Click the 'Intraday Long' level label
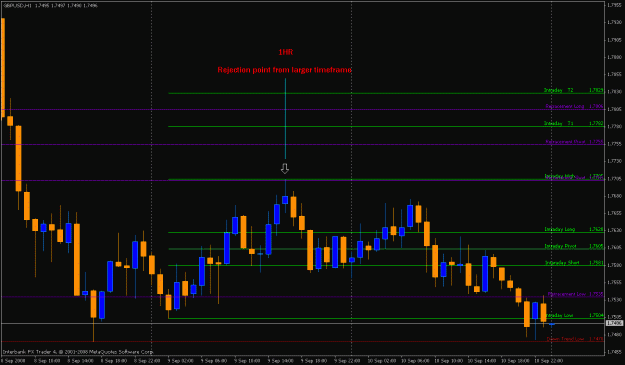The image size is (625, 365). [x=560, y=229]
